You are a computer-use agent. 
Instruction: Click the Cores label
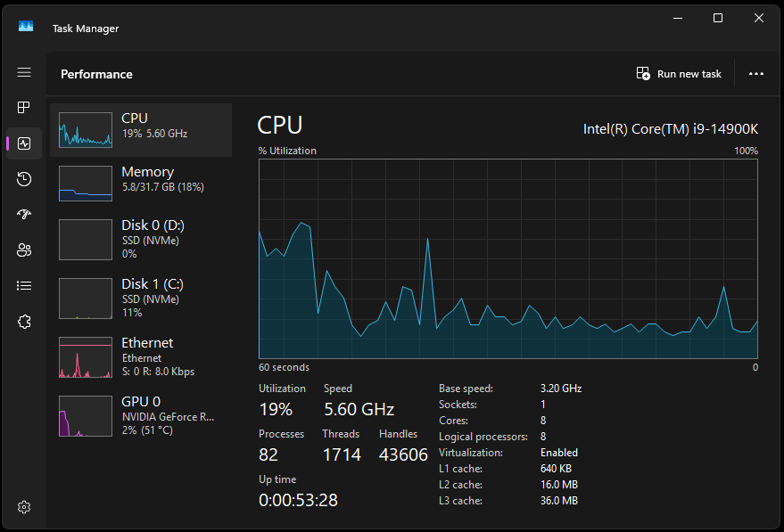point(453,421)
